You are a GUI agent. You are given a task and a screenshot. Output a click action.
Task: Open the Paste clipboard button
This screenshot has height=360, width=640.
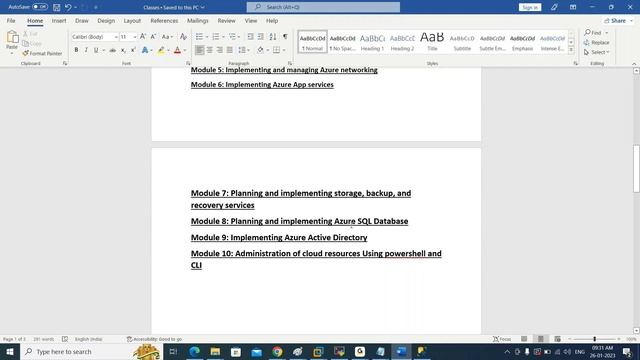click(12, 42)
